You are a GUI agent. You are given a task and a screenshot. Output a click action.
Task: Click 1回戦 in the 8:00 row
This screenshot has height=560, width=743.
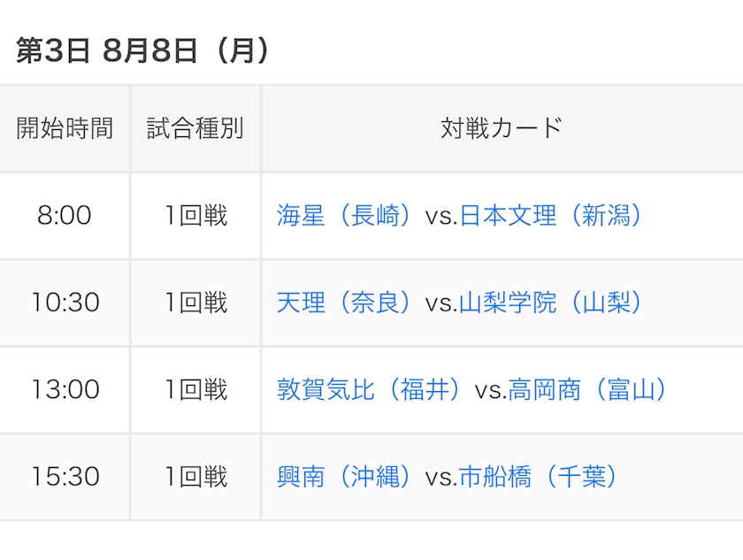(195, 216)
